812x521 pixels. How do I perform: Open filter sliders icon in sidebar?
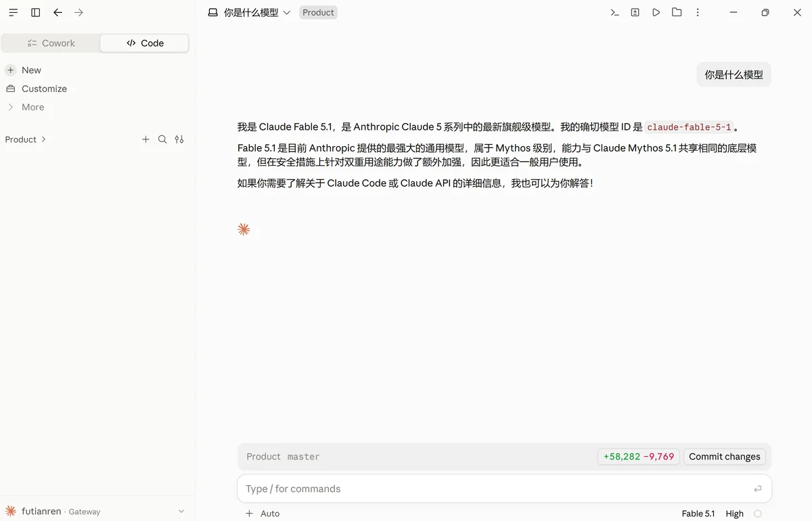coord(179,139)
